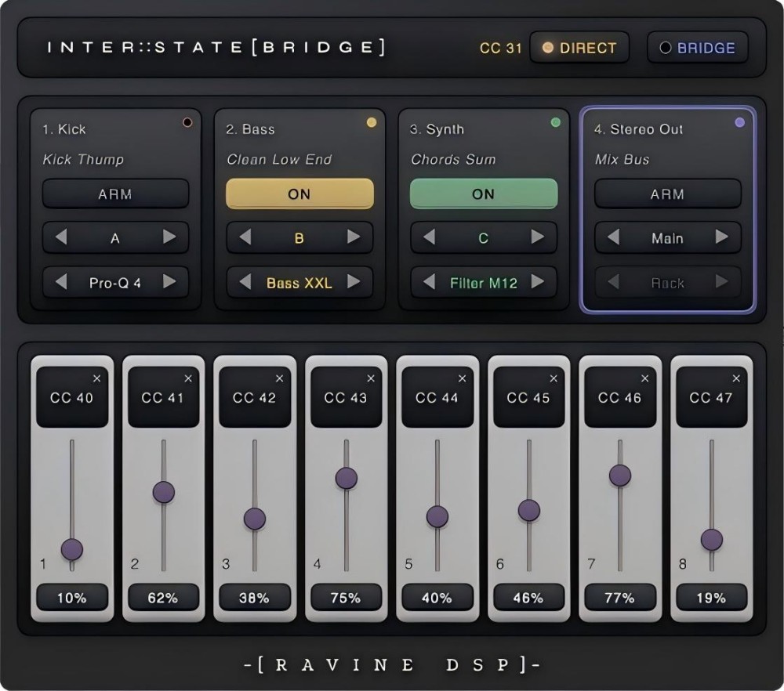Click previous arrow beside Pro-Q 4
This screenshot has height=691, width=784.
click(x=61, y=282)
